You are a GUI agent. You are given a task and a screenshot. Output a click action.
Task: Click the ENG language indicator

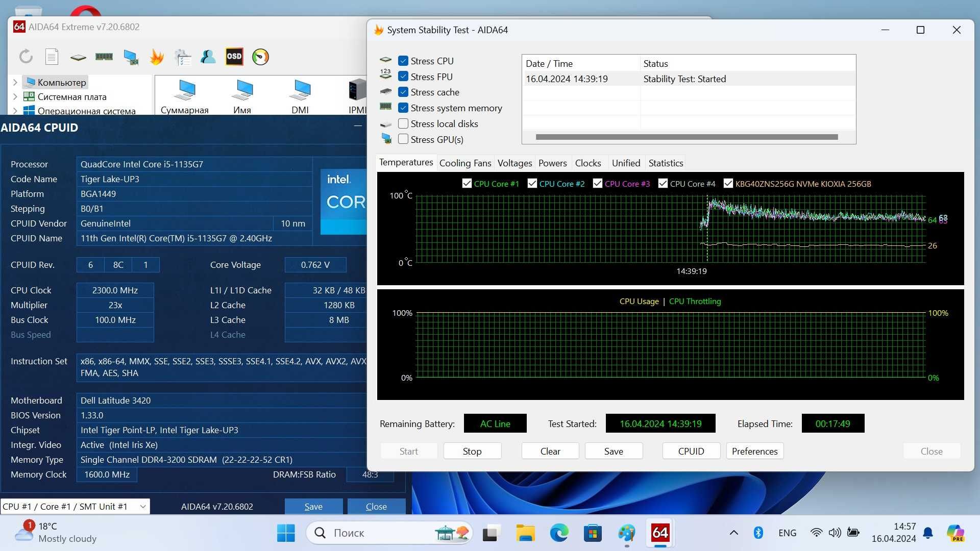(x=787, y=533)
